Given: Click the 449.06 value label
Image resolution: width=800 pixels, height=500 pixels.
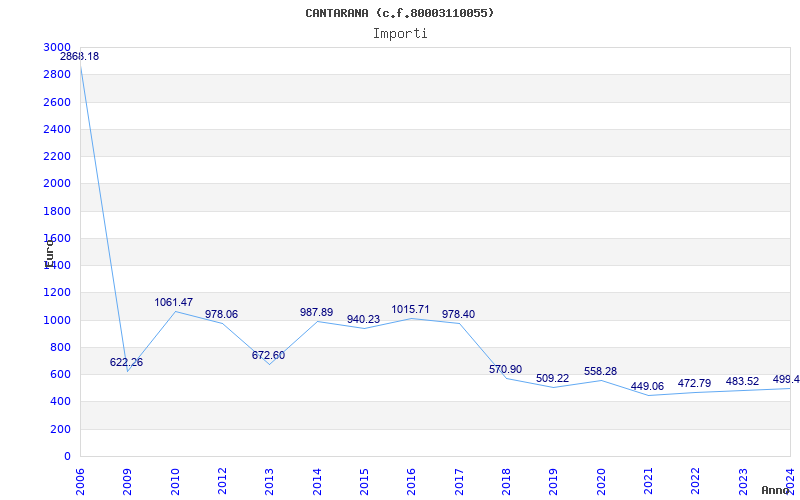Looking at the screenshot, I should 647,386.
